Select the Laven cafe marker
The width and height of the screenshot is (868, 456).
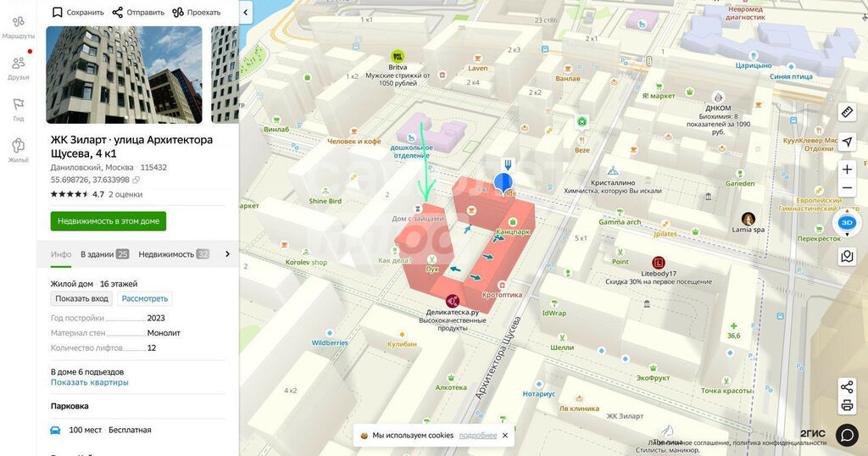point(477,58)
